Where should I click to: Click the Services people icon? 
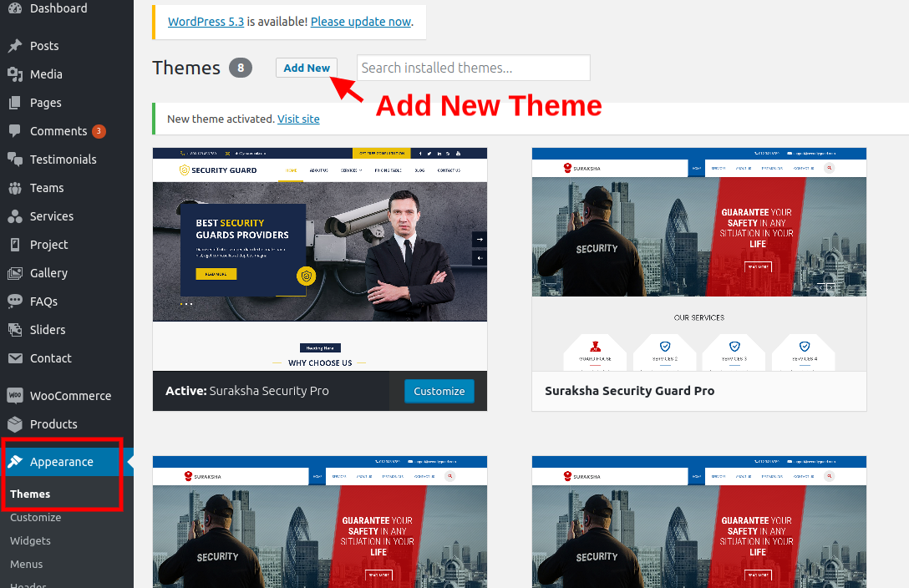point(15,216)
